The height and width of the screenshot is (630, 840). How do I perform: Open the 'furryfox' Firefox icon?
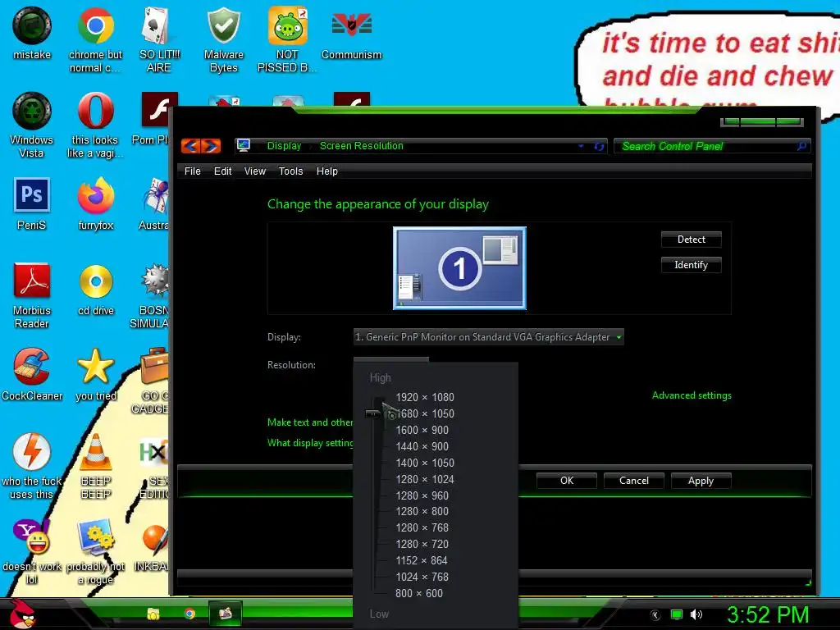pos(95,204)
